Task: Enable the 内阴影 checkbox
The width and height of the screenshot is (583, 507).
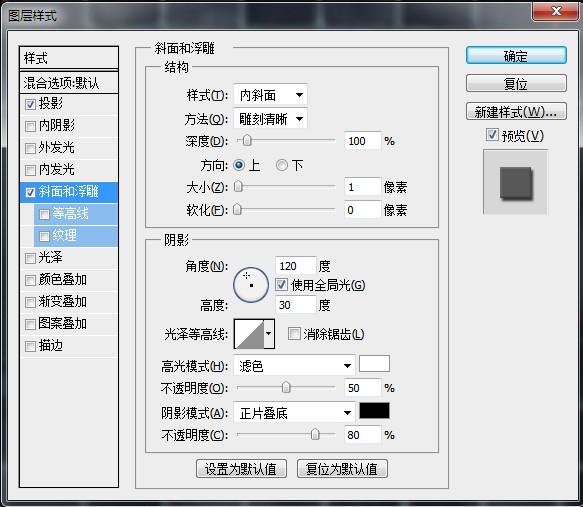Action: pyautogui.click(x=30, y=126)
